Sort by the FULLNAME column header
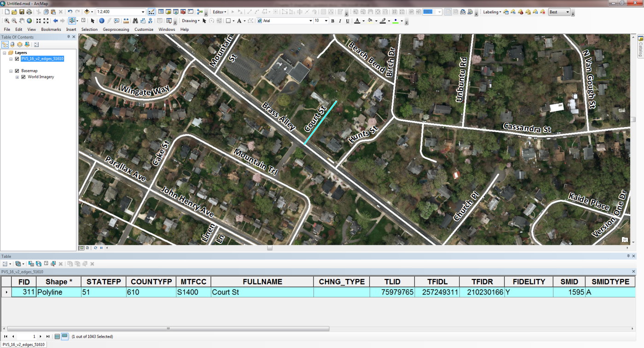This screenshot has width=644, height=348. 262,282
